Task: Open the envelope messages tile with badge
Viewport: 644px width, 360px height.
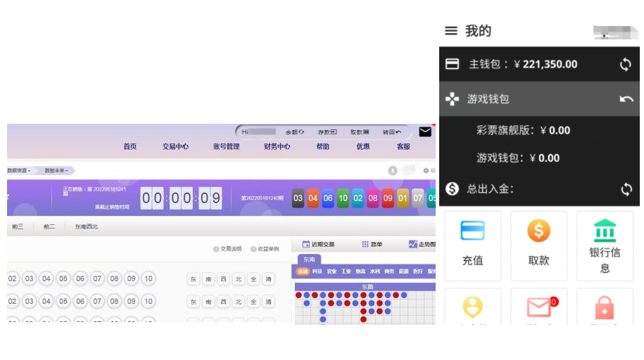Action: tap(539, 307)
